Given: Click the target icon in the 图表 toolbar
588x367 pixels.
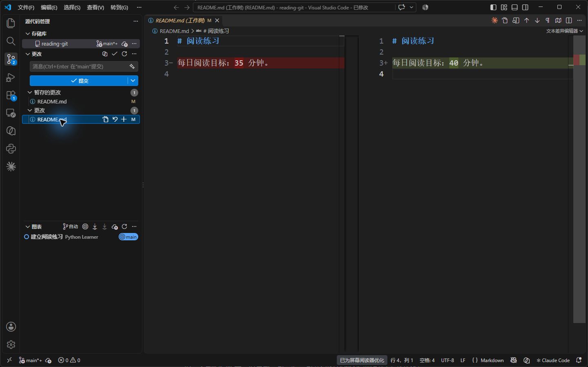Looking at the screenshot, I should coord(85,226).
